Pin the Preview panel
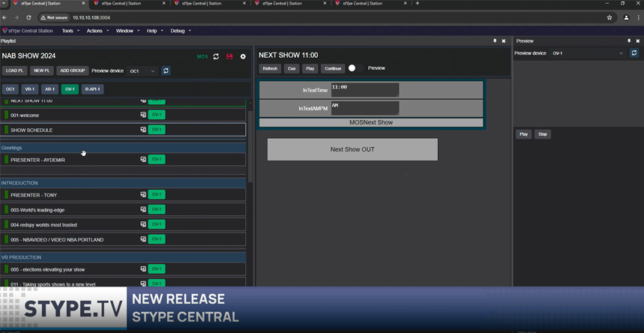The image size is (644, 333). coord(629,41)
